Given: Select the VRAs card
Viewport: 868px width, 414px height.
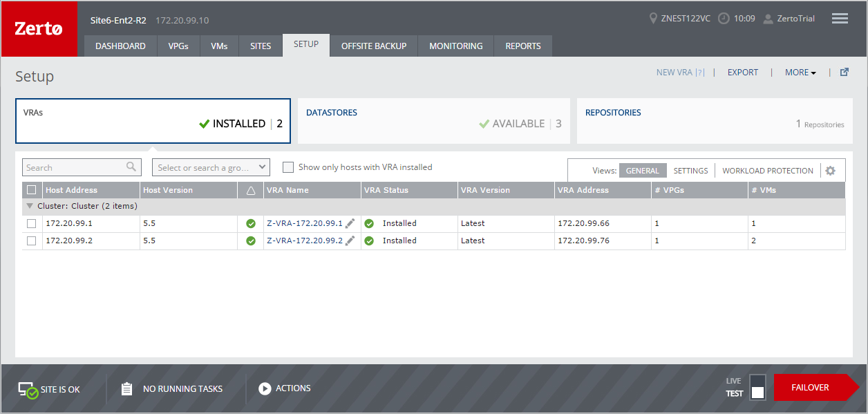Looking at the screenshot, I should click(x=153, y=120).
